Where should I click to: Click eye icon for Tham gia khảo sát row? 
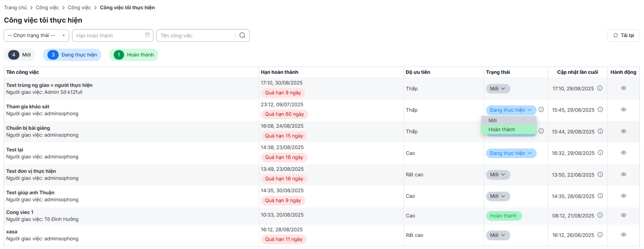click(x=623, y=110)
